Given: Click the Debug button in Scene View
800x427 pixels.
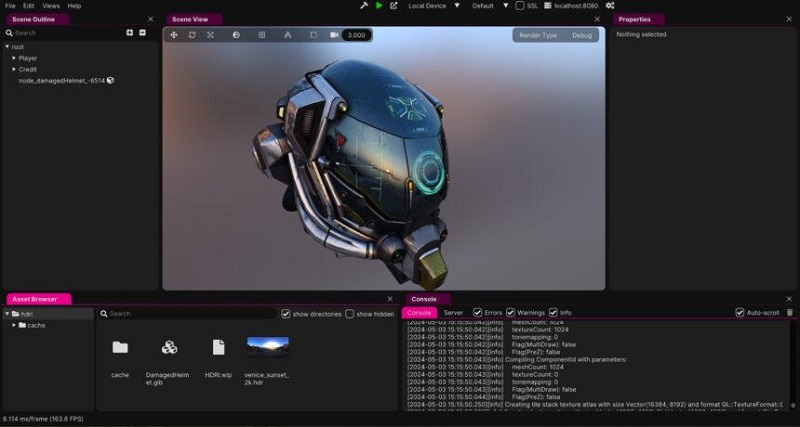Looking at the screenshot, I should [x=581, y=35].
